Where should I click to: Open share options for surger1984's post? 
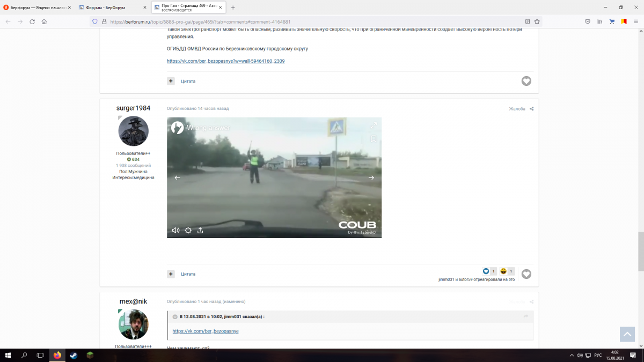[532, 109]
